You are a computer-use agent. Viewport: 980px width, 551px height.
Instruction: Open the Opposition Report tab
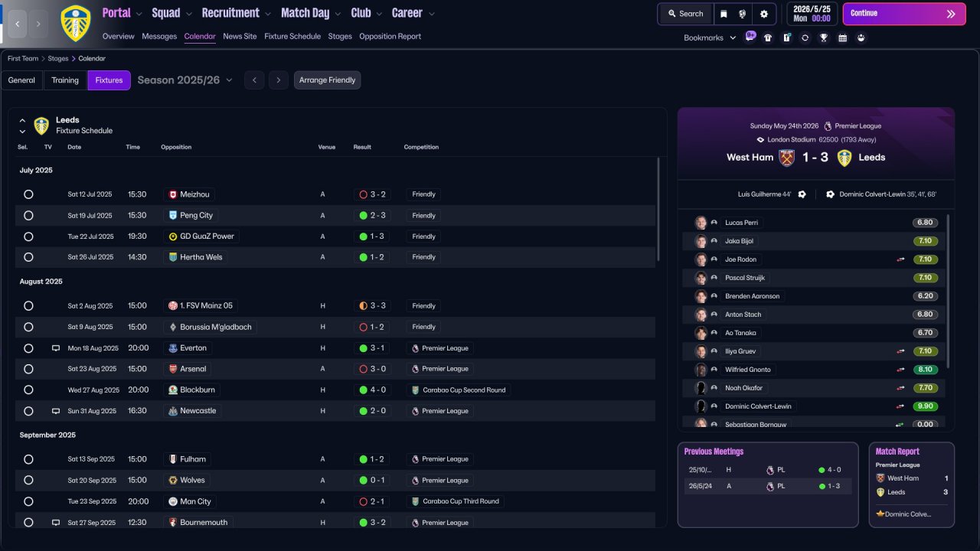tap(390, 36)
